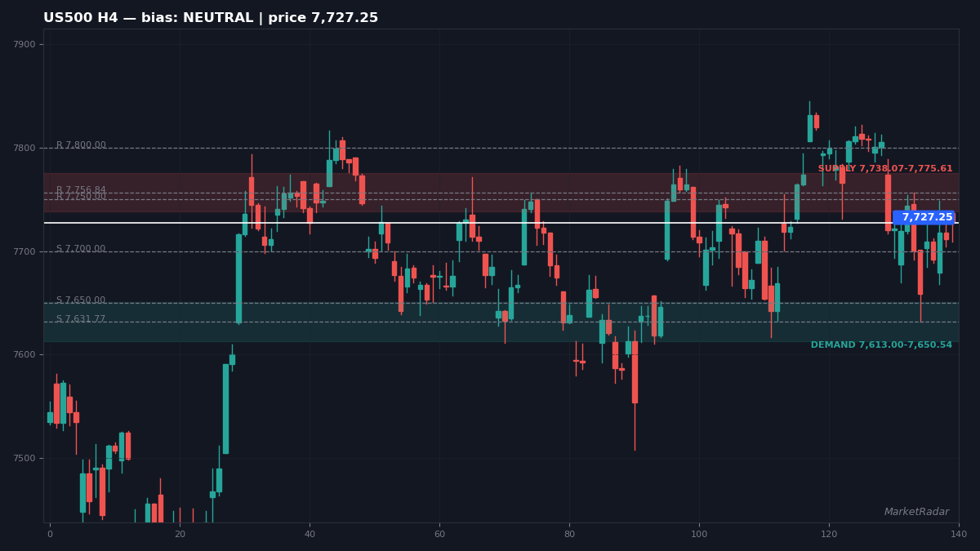Click the x-axis tick label 80
This screenshot has width=980, height=551.
tap(569, 535)
